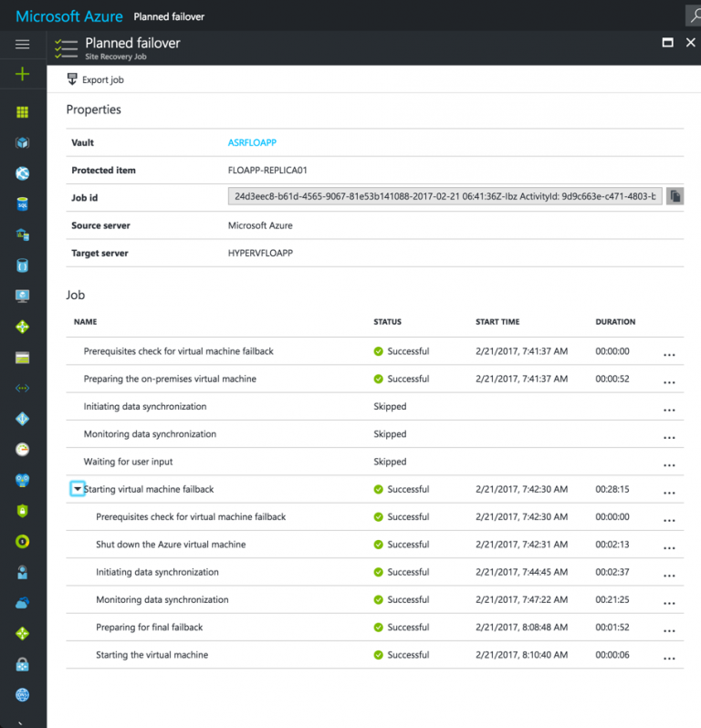Select Preparing for final failback step
This screenshot has width=701, height=728.
pos(375,628)
